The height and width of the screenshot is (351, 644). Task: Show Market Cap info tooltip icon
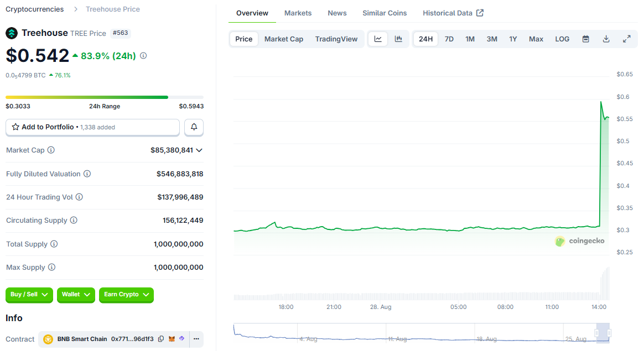tap(51, 150)
